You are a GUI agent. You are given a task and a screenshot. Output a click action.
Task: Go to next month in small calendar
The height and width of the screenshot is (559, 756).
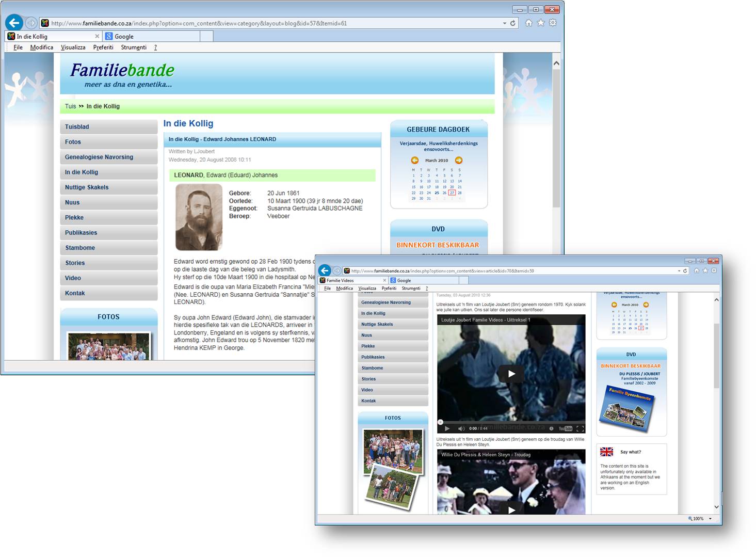(x=646, y=305)
